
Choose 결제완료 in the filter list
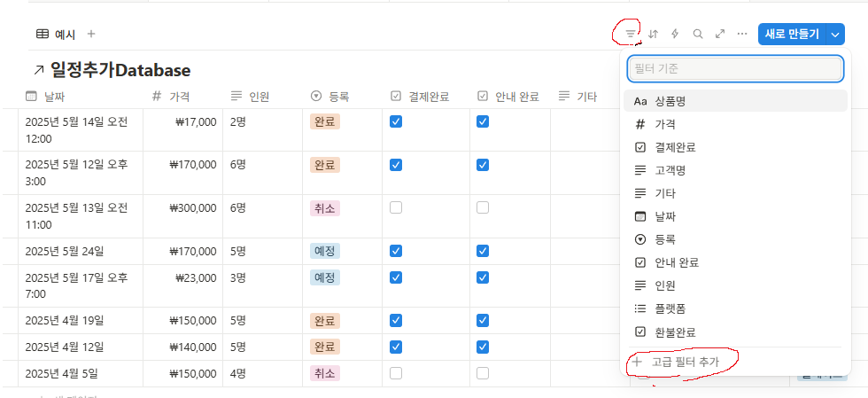pos(735,147)
